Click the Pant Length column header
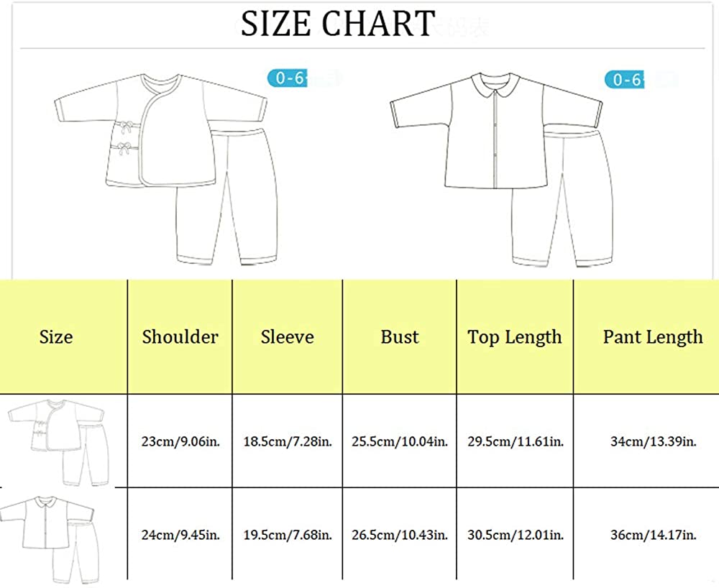Screen dimensions: 719x588 pos(653,337)
